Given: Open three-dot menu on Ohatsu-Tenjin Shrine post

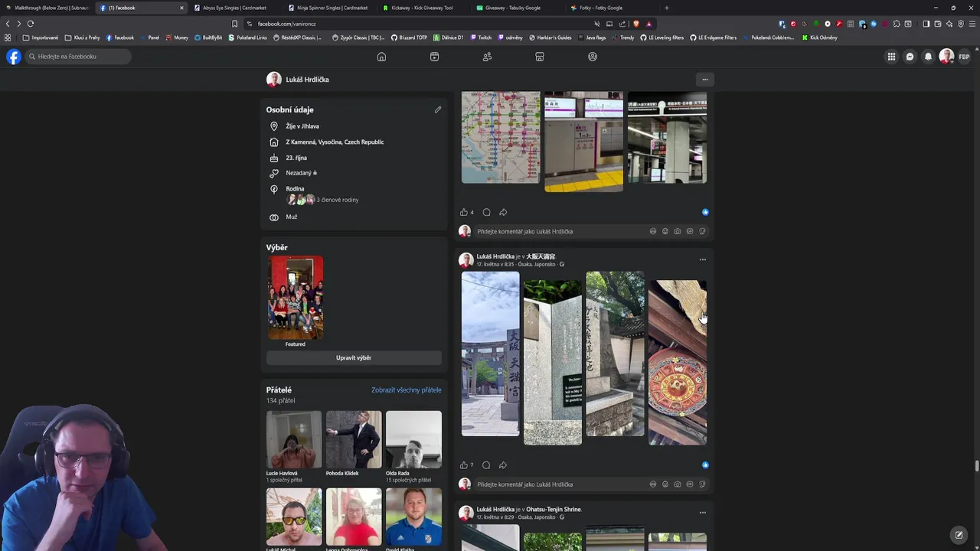Looking at the screenshot, I should coord(703,512).
